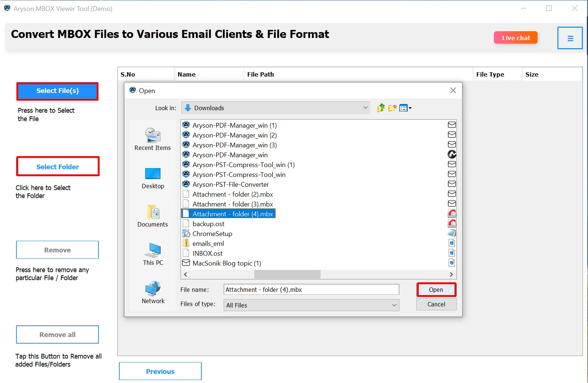
Task: Click the Open button in dialog
Action: coord(436,290)
